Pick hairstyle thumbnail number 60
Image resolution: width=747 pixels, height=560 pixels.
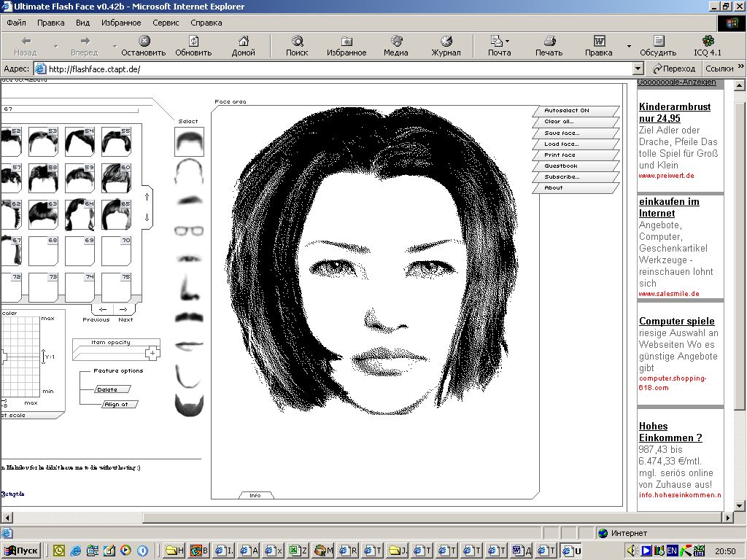(115, 177)
